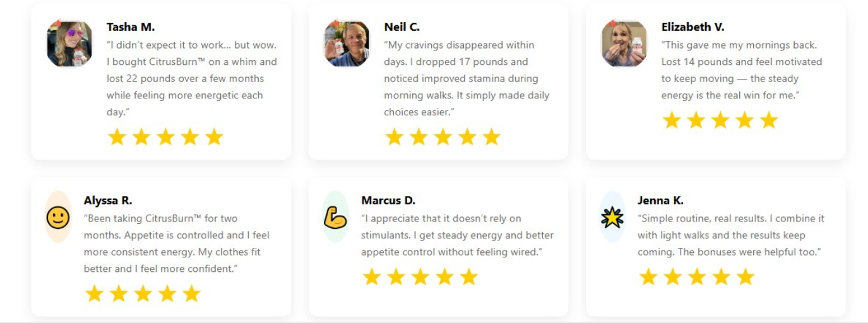The width and height of the screenshot is (868, 323).
Task: Click Neil C.'s testimonial text about cravings
Action: (467, 78)
